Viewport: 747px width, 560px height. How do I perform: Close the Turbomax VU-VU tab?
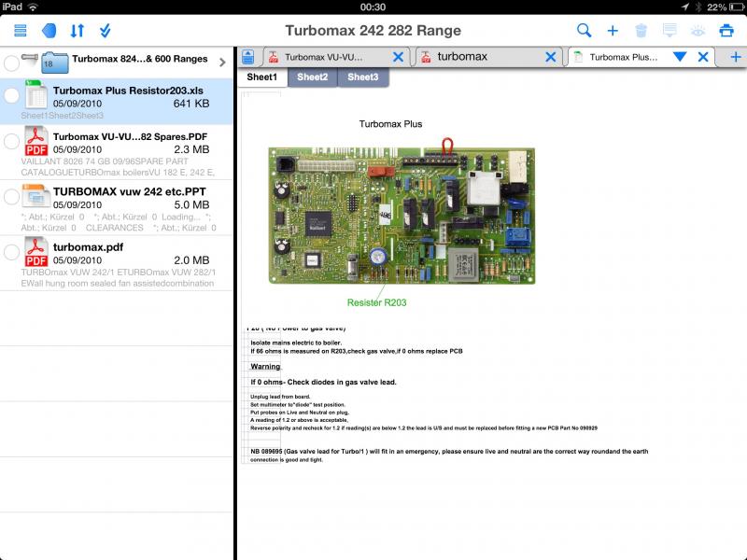398,57
